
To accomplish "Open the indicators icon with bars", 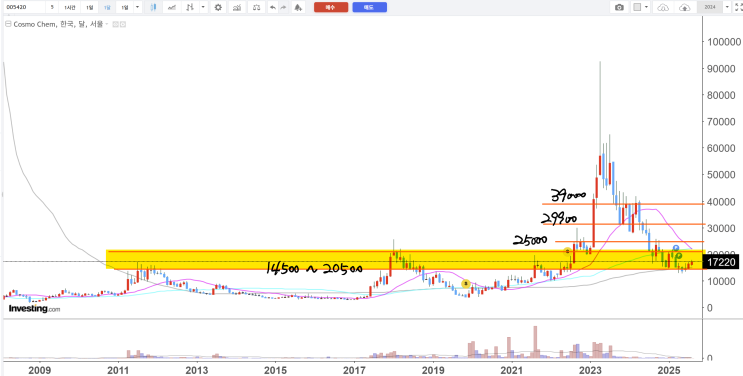I will pyautogui.click(x=190, y=7).
